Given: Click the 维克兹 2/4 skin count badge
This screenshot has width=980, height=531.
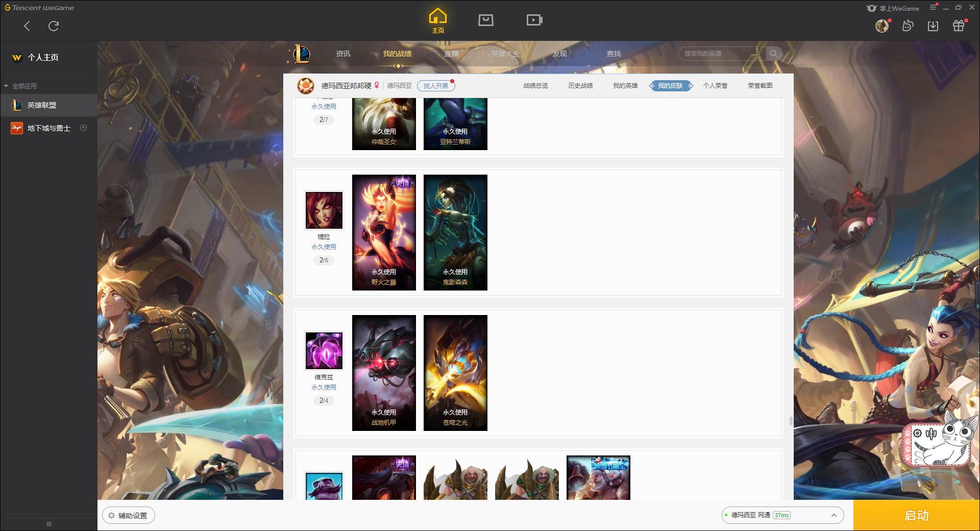Looking at the screenshot, I should 324,401.
